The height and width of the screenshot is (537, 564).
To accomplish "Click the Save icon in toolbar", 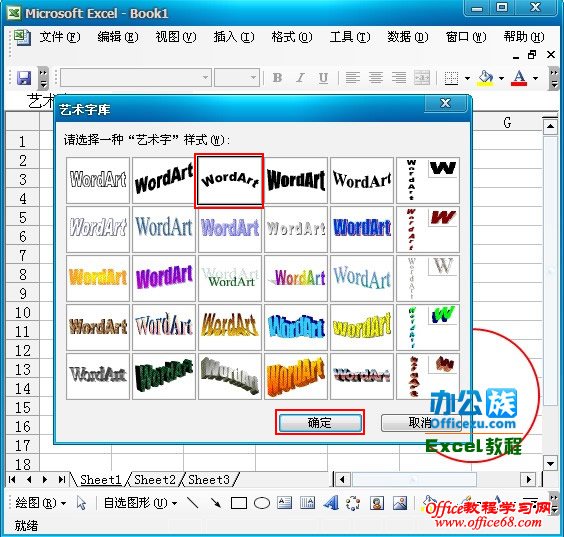I will 24,78.
